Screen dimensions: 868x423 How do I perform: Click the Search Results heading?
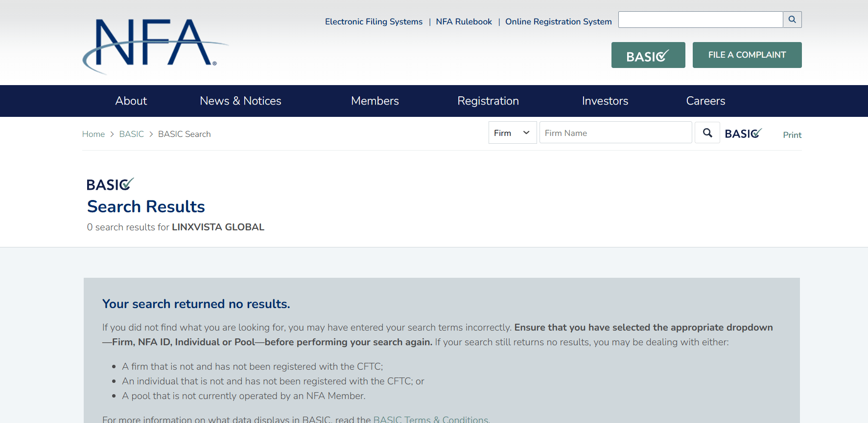146,206
